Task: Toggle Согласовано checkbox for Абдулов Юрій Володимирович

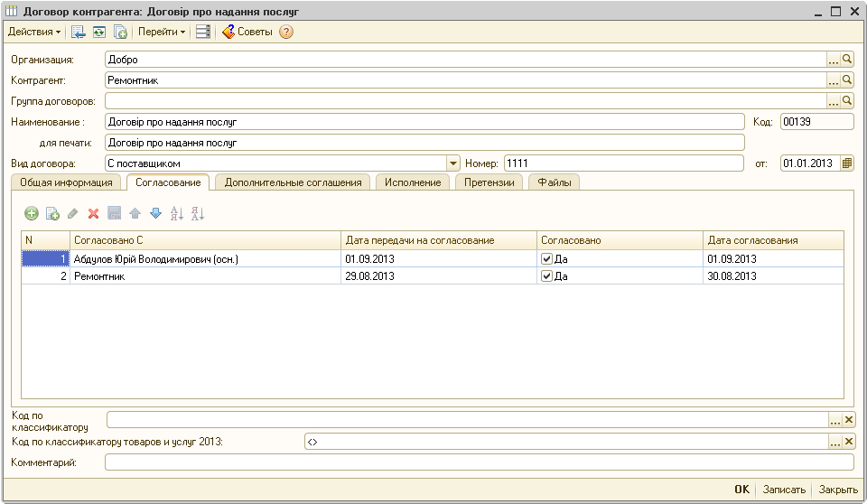Action: click(x=546, y=258)
